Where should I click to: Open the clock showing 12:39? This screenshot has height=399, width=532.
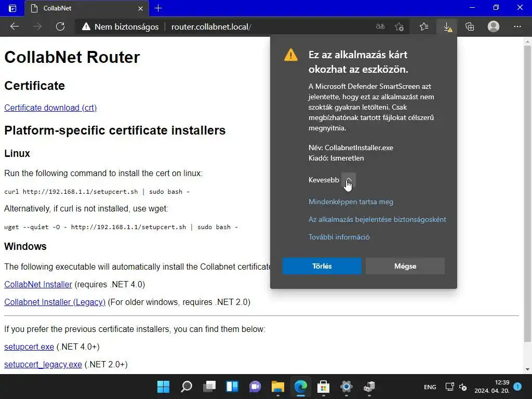click(x=492, y=387)
